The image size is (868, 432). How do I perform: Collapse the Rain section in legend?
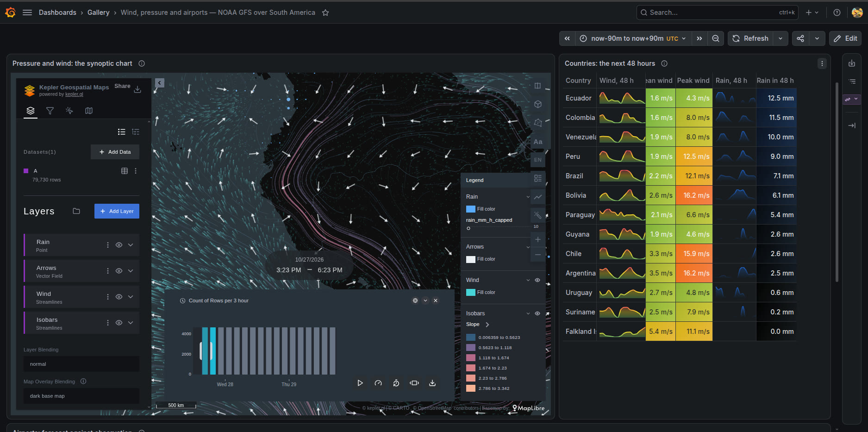[528, 197]
